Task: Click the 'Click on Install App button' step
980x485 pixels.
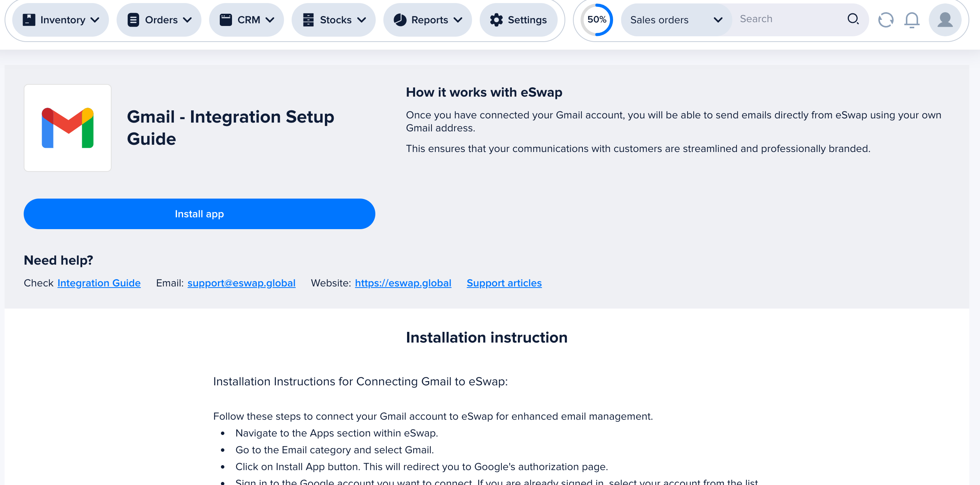Action: pyautogui.click(x=422, y=467)
